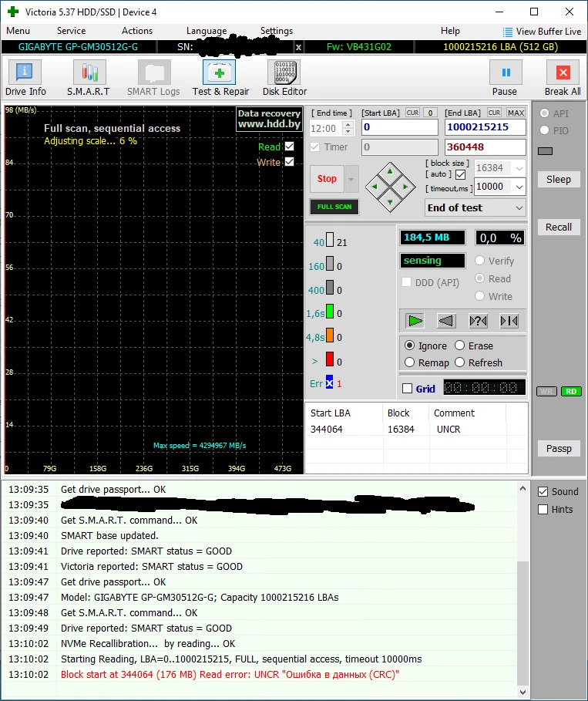Click the MAX button for End LBA
Screen dimensions: 588x701
(516, 113)
